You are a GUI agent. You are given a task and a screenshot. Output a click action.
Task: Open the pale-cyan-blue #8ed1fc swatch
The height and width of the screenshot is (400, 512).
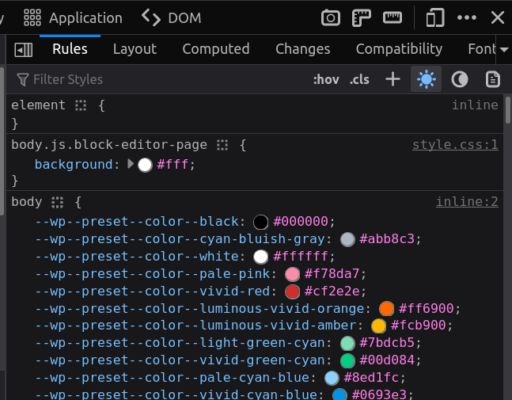click(332, 378)
